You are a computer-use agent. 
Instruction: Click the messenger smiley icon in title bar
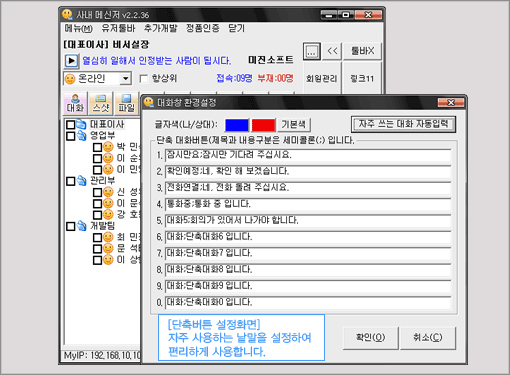[68, 14]
